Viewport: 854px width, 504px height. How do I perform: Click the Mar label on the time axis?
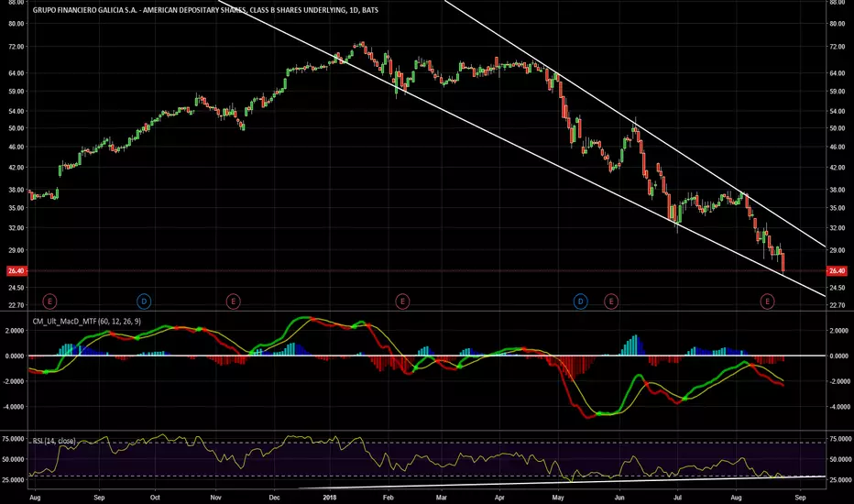(x=441, y=498)
